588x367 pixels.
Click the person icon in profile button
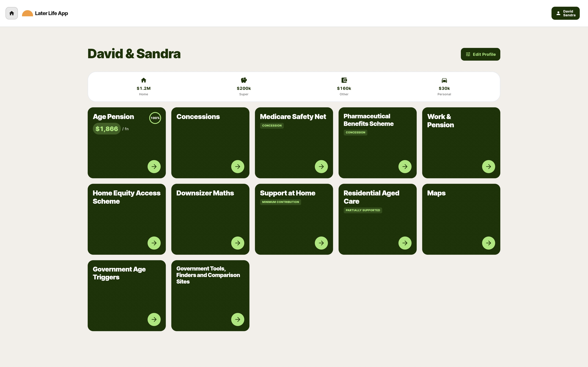(x=558, y=13)
